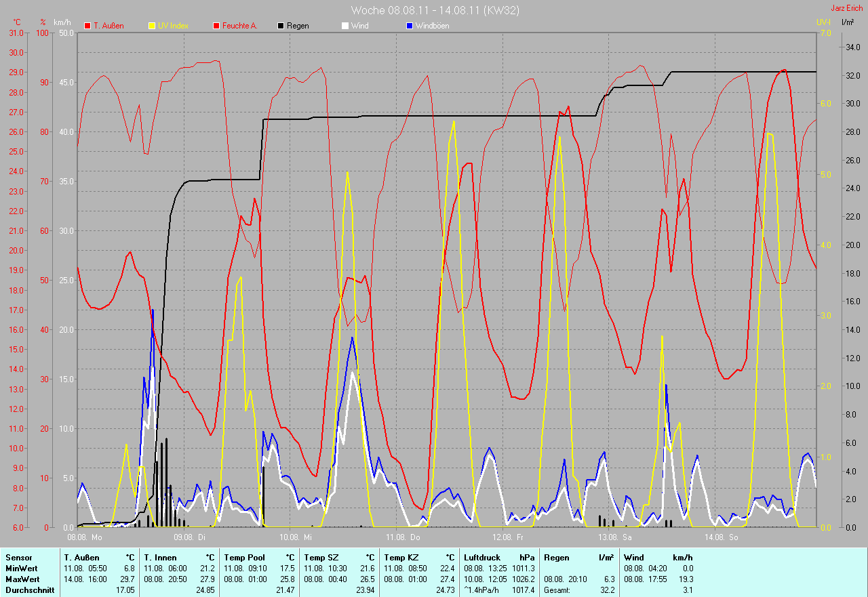Click the red T. Außen legend swatch
Screen dimensions: 868x597
[87, 26]
